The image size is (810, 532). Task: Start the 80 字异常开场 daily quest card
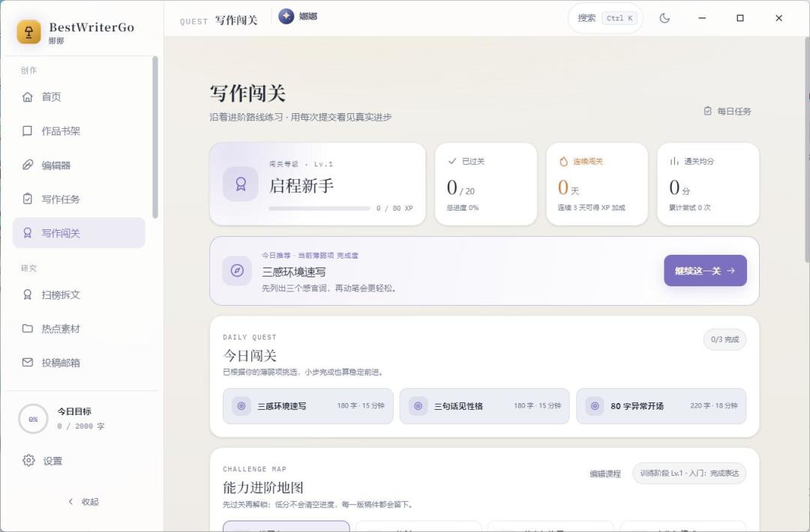[661, 406]
